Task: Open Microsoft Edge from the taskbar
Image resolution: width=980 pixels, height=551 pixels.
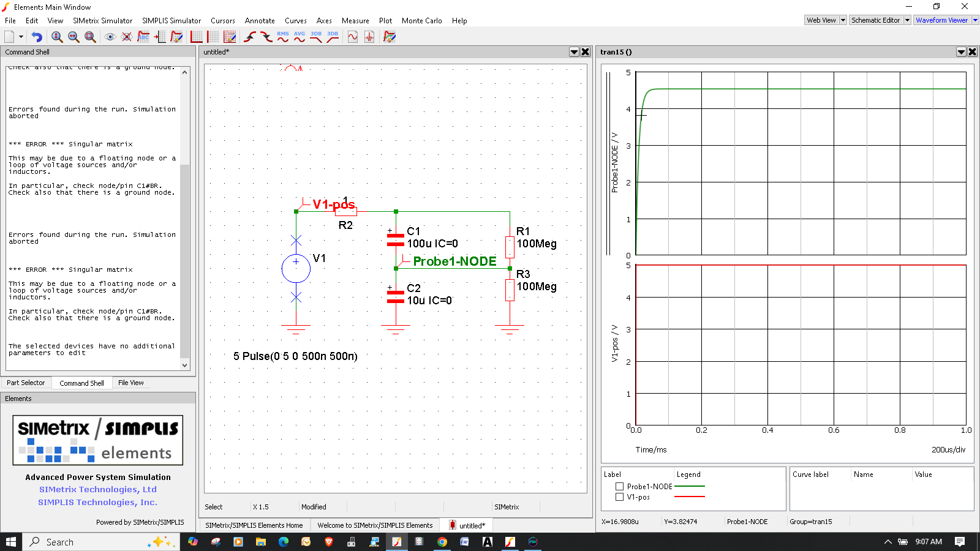Action: (283, 542)
